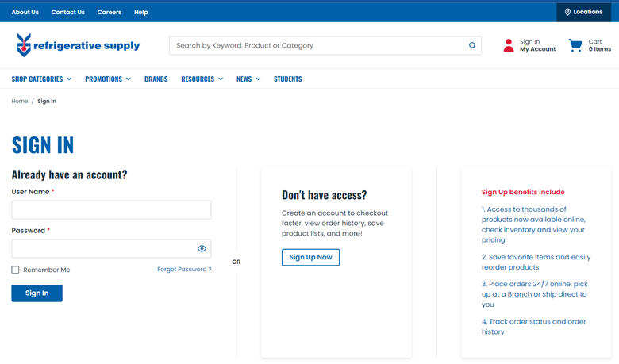Viewport: 619px width, 364px height.
Task: Click the Already have an account? heading
Action: click(70, 174)
